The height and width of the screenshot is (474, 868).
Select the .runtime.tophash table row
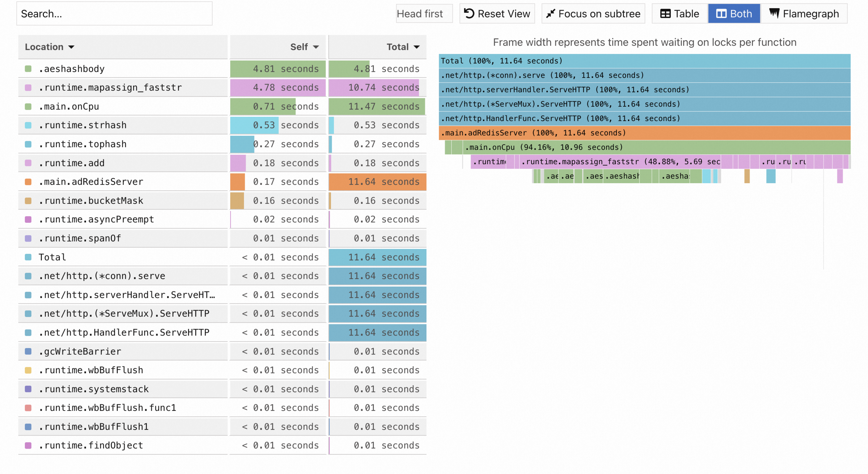tap(222, 144)
